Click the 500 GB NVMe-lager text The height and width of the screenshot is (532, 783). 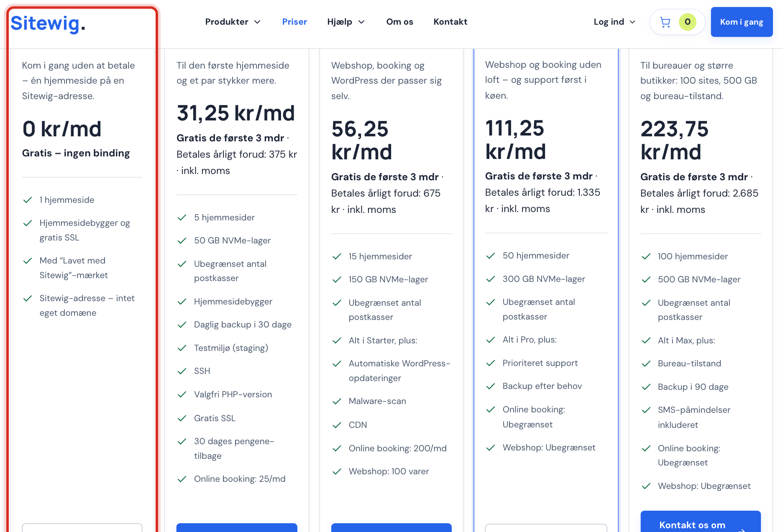pyautogui.click(x=699, y=279)
